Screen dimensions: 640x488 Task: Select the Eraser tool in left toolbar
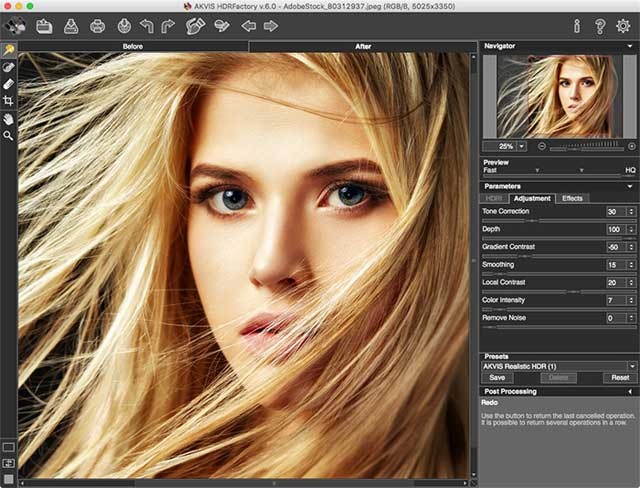pyautogui.click(x=9, y=84)
